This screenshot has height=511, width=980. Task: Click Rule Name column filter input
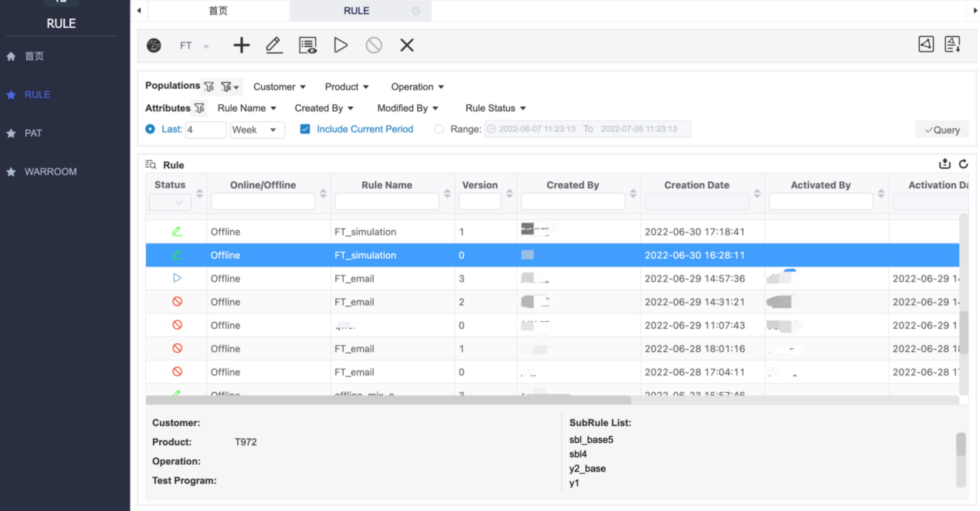387,202
